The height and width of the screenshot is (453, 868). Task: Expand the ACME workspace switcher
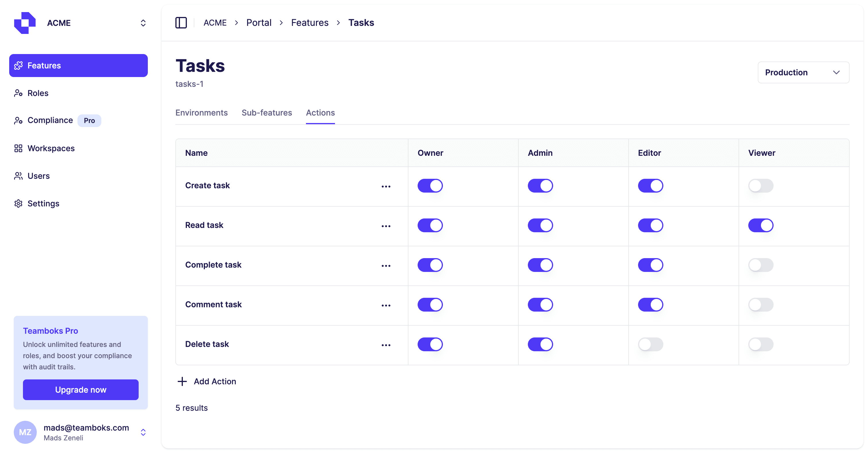pyautogui.click(x=143, y=23)
